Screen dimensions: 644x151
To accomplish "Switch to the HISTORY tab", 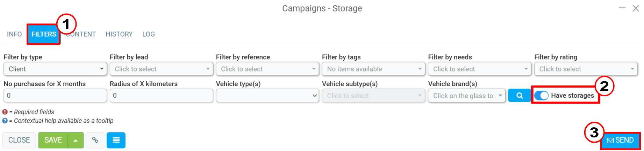I will click(x=119, y=34).
